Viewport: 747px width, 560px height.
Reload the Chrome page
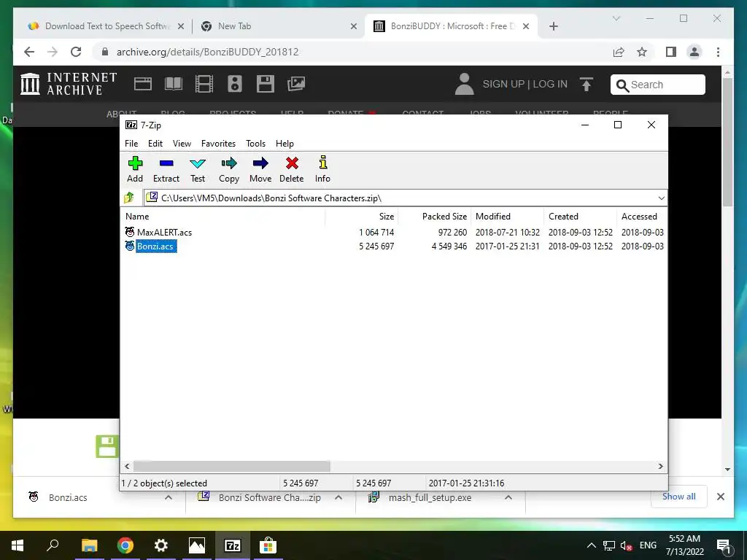click(x=76, y=52)
